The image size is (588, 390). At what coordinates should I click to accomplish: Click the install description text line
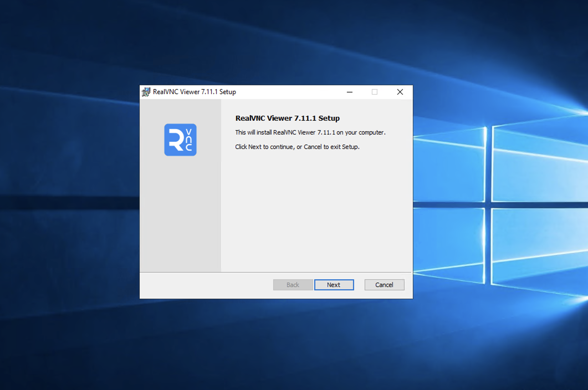click(310, 132)
